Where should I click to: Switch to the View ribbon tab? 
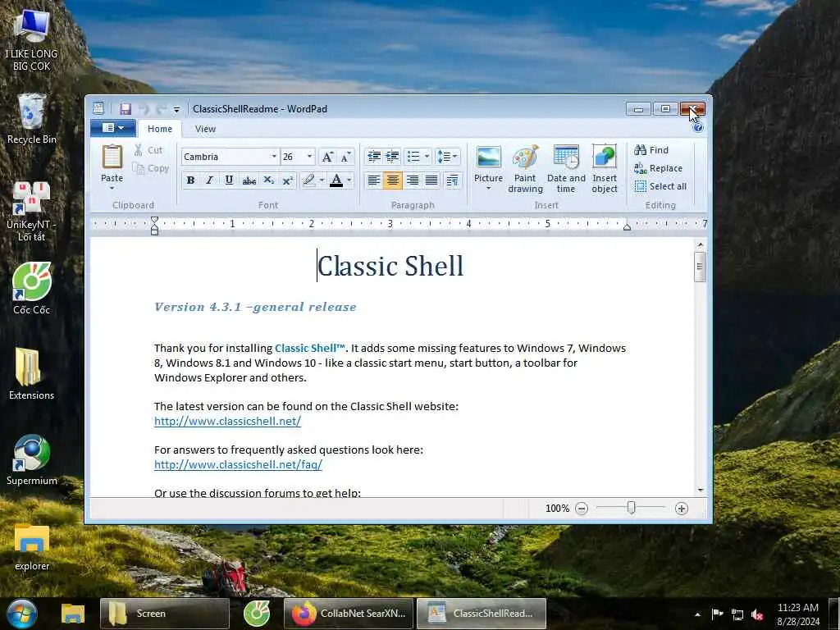point(205,129)
